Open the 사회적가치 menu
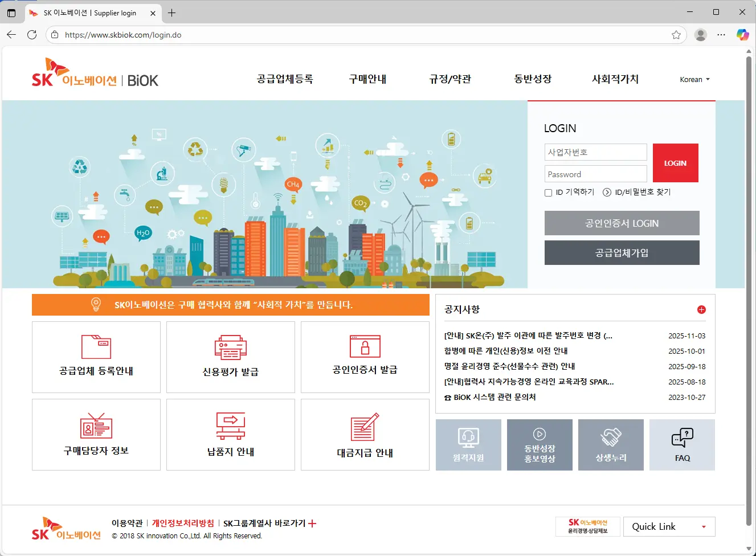 [615, 79]
